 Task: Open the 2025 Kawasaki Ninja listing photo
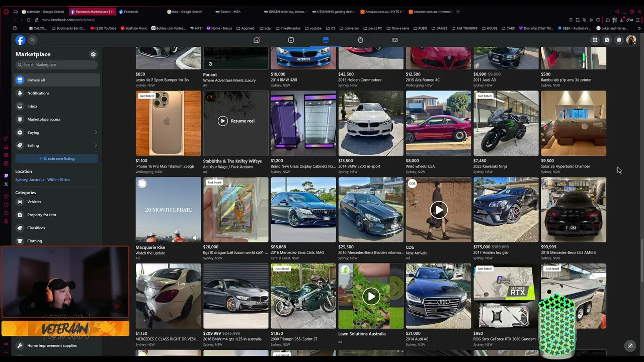pyautogui.click(x=506, y=123)
